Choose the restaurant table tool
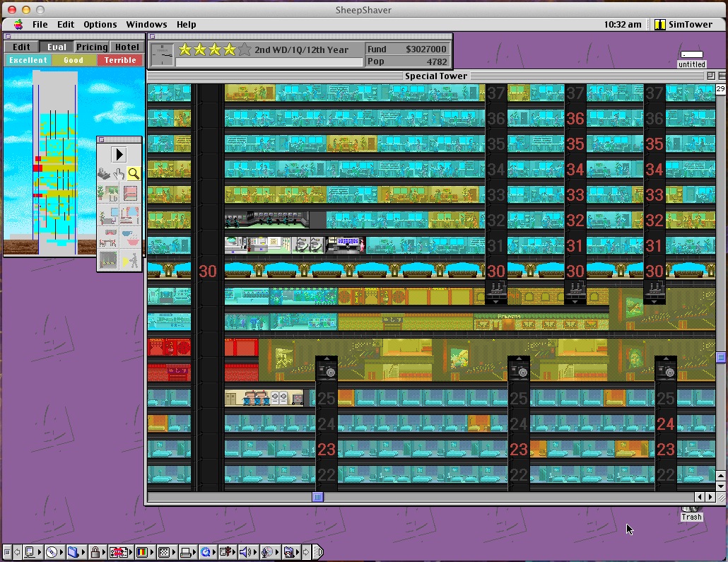 coord(108,238)
